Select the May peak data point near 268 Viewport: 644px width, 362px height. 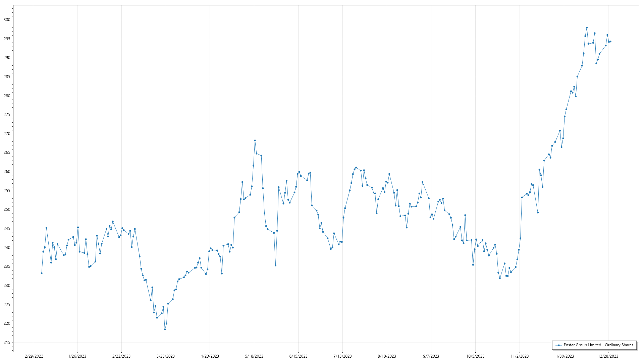click(255, 140)
